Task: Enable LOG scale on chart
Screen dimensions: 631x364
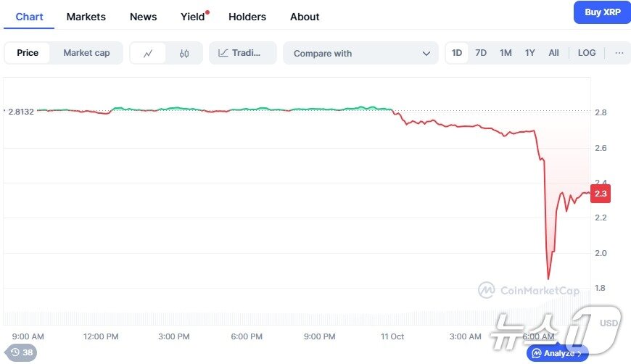Action: coord(587,53)
